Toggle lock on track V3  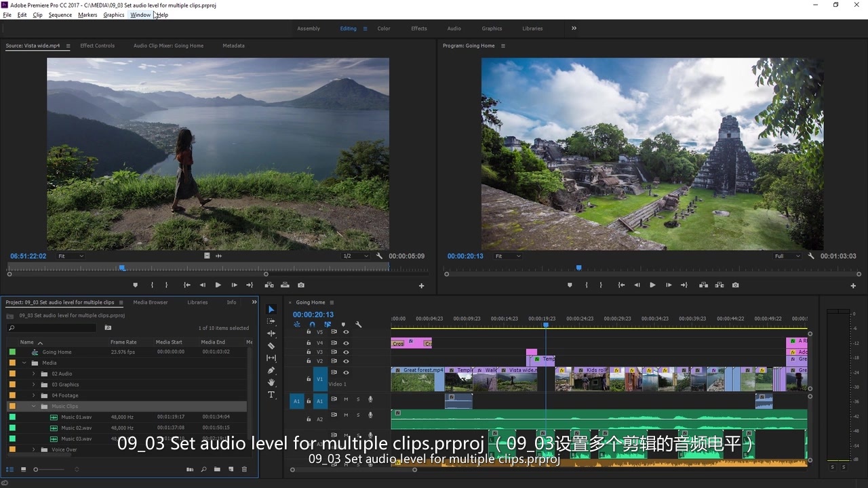pos(309,352)
